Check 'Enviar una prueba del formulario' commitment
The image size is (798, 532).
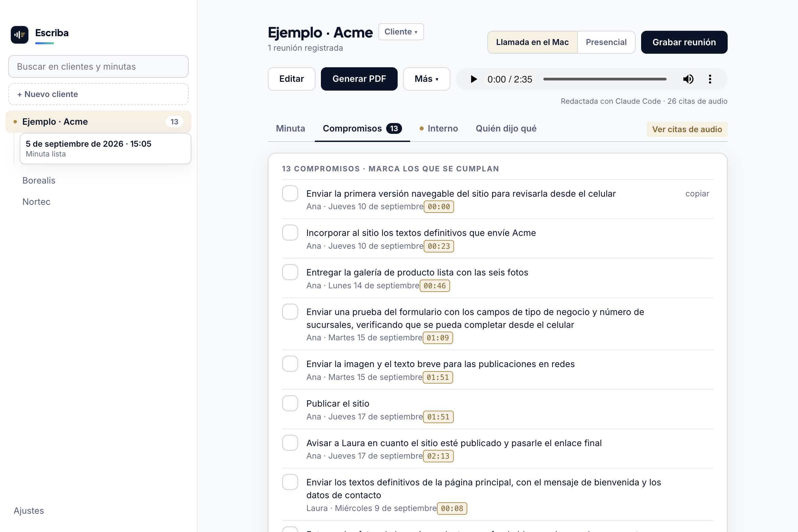(x=290, y=312)
